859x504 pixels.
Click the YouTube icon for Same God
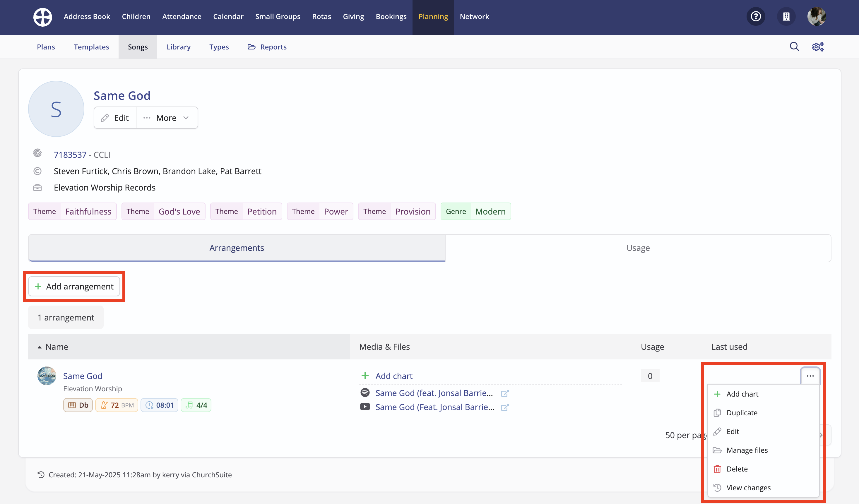tap(365, 407)
